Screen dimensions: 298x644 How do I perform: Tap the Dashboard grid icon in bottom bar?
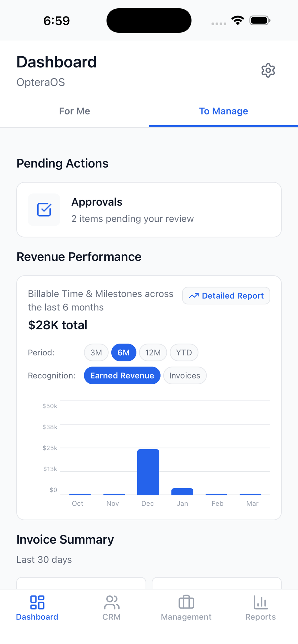(37, 602)
